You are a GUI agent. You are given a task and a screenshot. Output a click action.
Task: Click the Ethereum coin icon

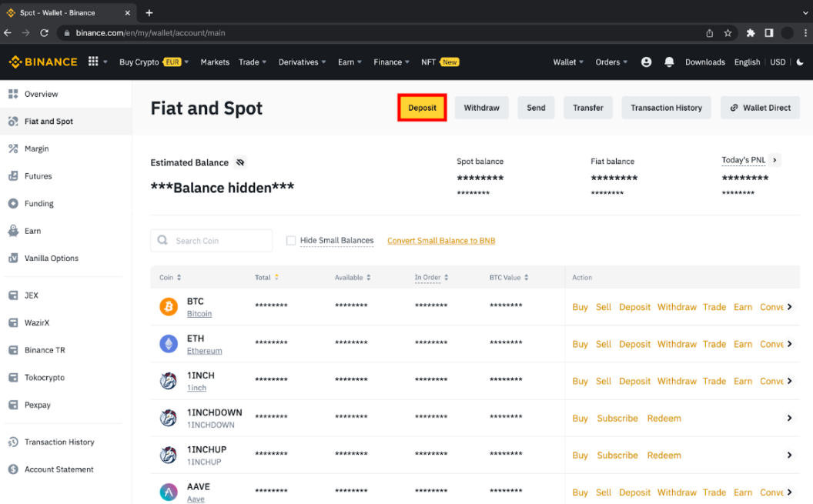[169, 343]
